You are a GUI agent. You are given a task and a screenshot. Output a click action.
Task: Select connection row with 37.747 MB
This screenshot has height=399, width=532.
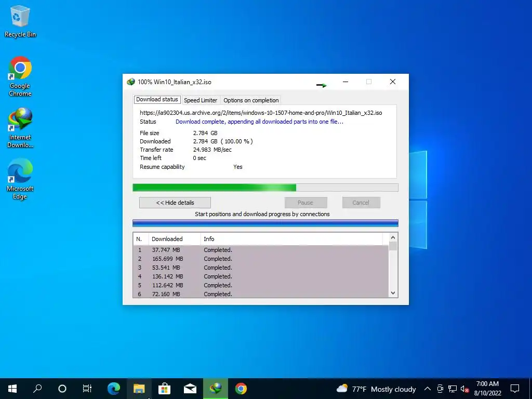pyautogui.click(x=261, y=250)
